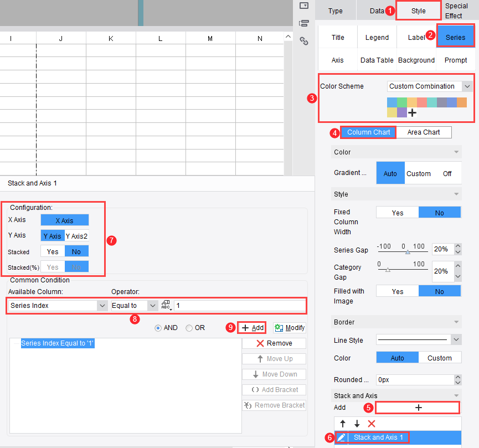
Task: Open the Background section
Action: pos(416,60)
